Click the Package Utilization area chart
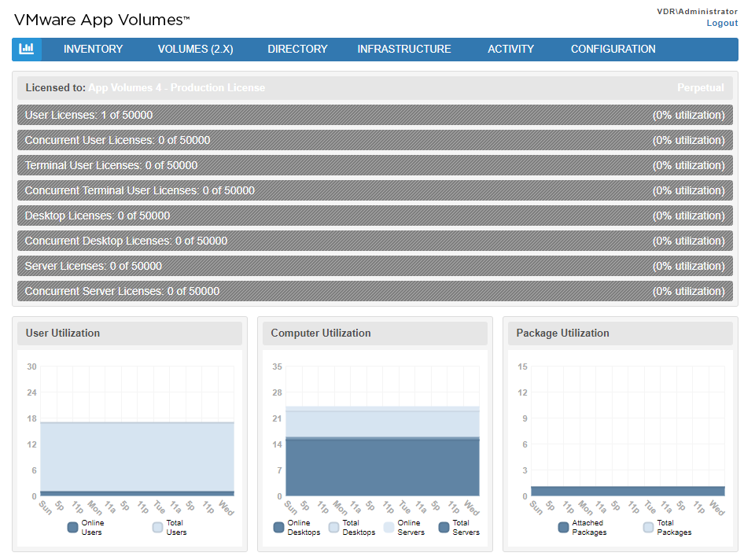Viewport: 744px width, 560px height. (628, 431)
